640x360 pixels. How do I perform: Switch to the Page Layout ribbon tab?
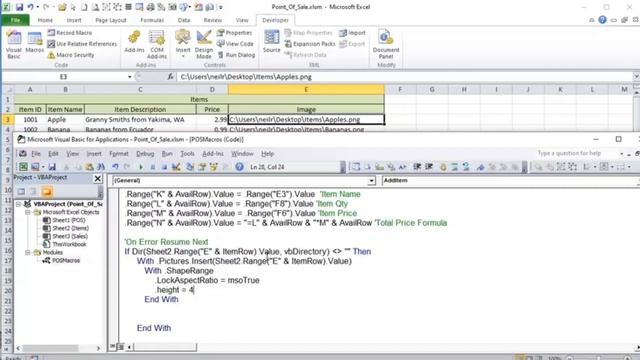point(111,20)
